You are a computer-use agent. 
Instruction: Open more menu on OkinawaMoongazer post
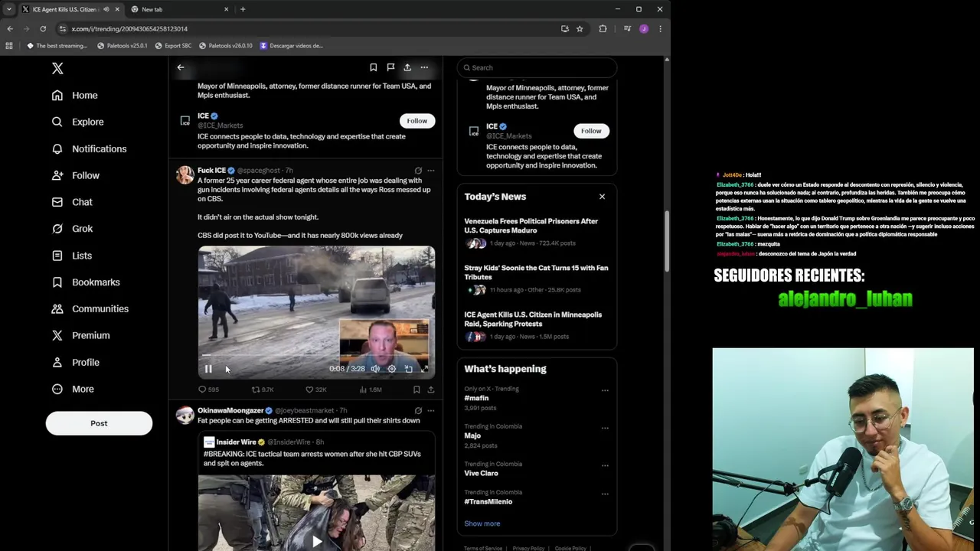431,411
